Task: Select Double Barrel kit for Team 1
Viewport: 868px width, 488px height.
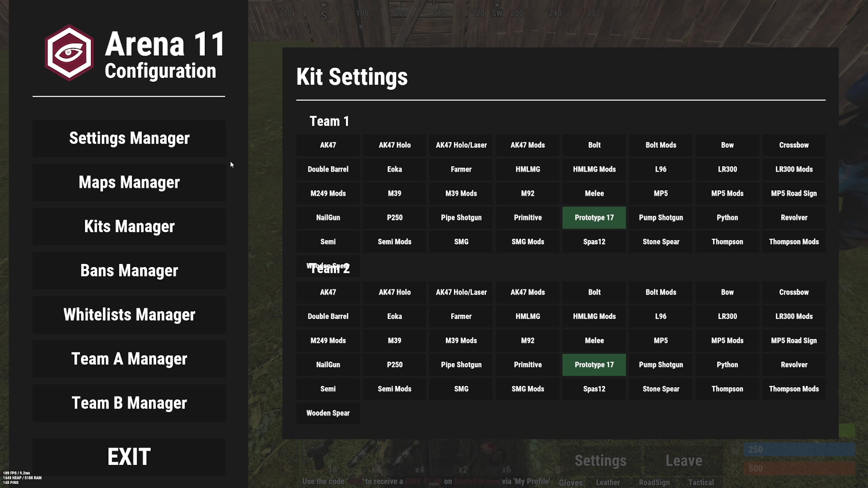Action: (328, 169)
